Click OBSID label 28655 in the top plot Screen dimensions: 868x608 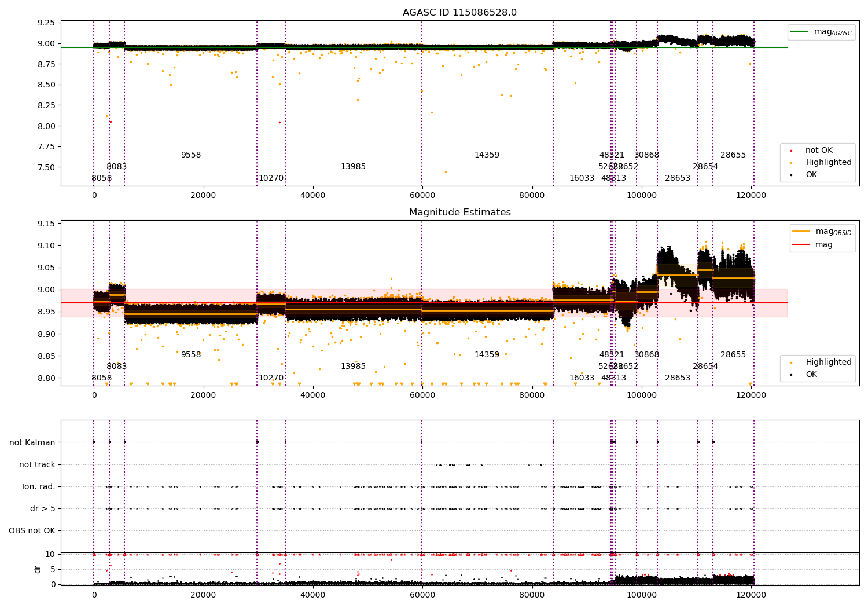point(733,155)
